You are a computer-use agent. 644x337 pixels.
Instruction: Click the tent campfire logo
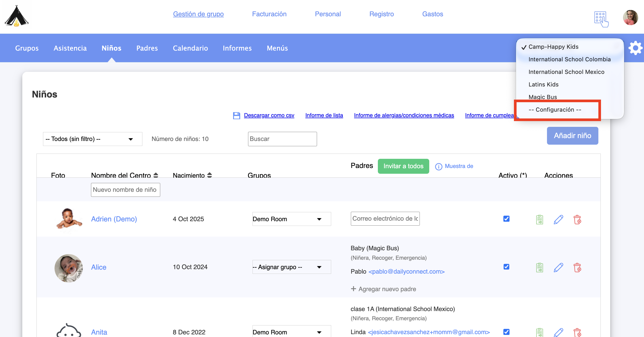17,16
